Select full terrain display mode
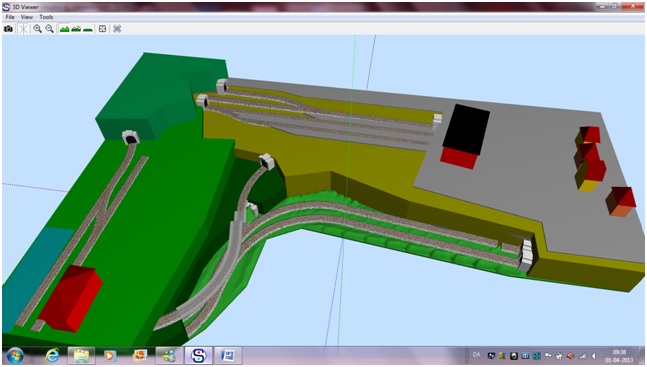This screenshot has height=367, width=647. click(64, 29)
